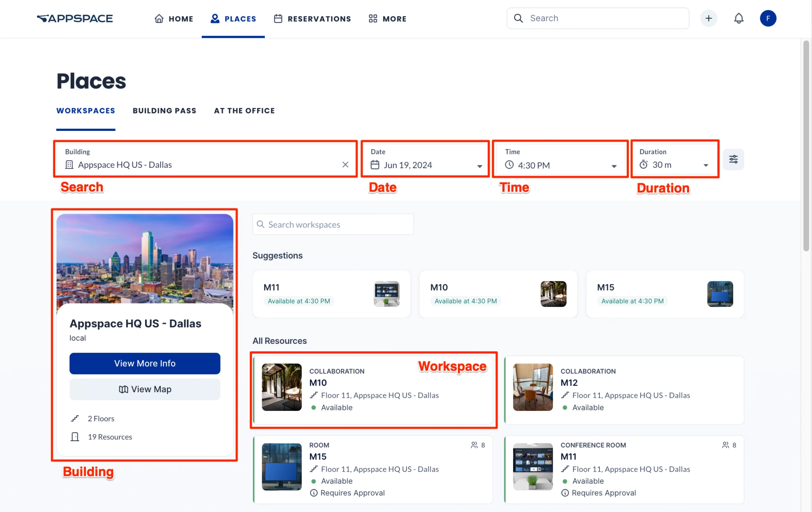
Task: Clear the Building selection with X
Action: (x=345, y=165)
